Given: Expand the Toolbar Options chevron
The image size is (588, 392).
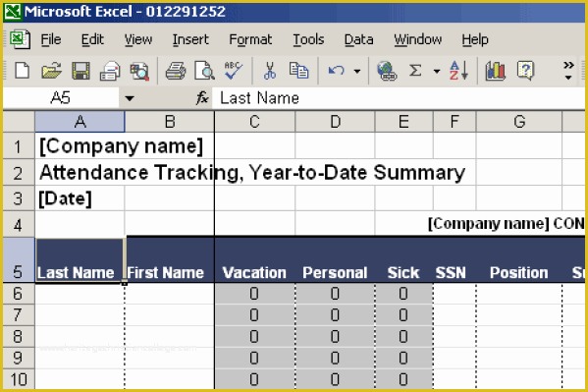Looking at the screenshot, I should pyautogui.click(x=568, y=70).
